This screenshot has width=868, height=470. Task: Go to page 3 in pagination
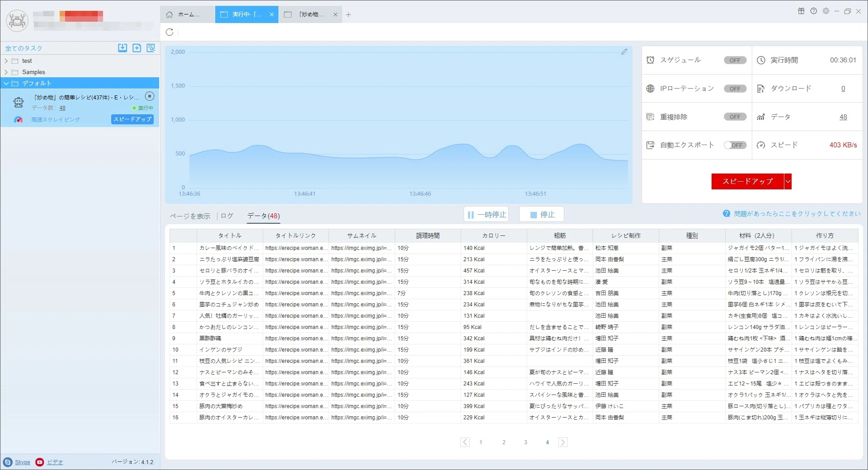pyautogui.click(x=525, y=442)
